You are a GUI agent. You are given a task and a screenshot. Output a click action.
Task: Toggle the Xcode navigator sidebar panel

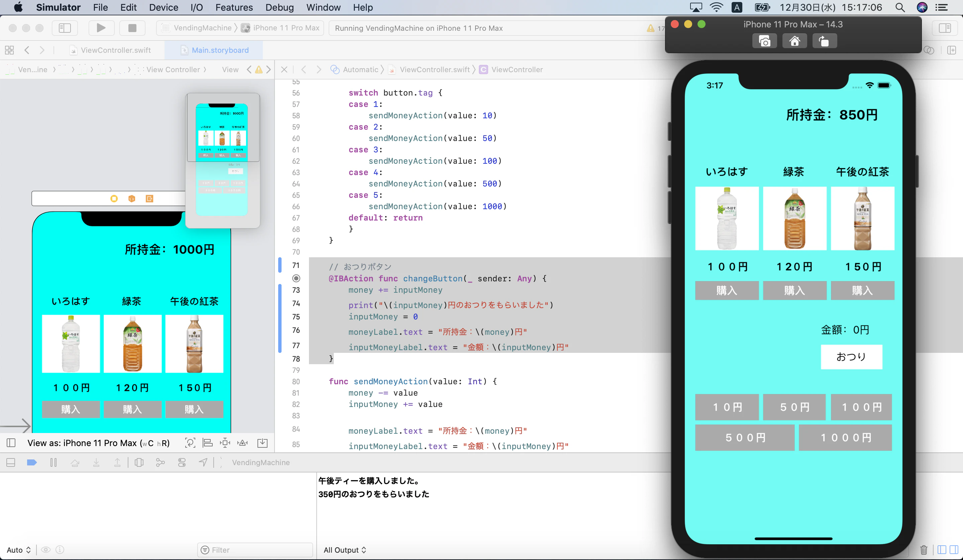pos(65,28)
